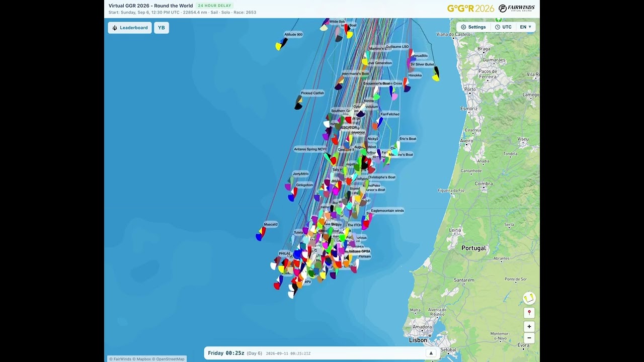Click the Lisbon city label
Viewport: 644px width, 362px height.
(418, 340)
